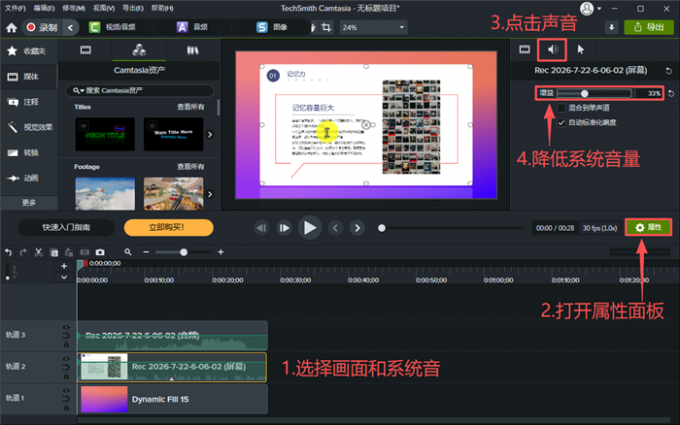Expand the 更多 tools list
The width and height of the screenshot is (680, 425).
coord(29,203)
